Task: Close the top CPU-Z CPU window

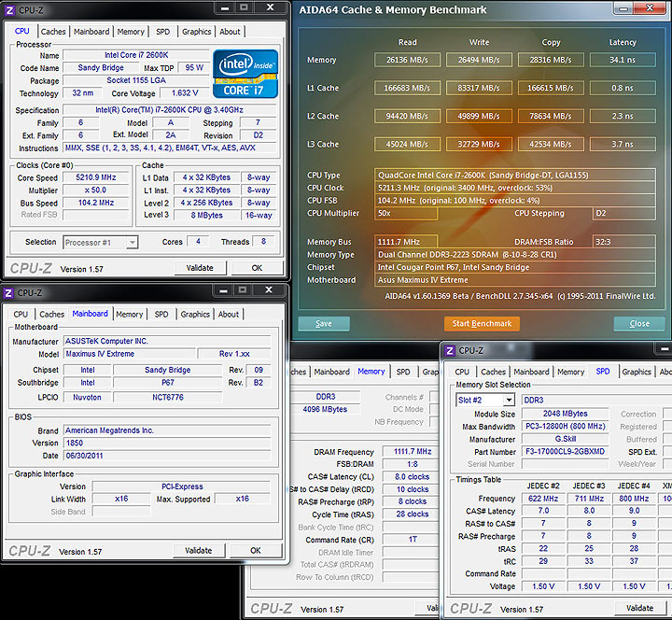Action: pyautogui.click(x=270, y=7)
